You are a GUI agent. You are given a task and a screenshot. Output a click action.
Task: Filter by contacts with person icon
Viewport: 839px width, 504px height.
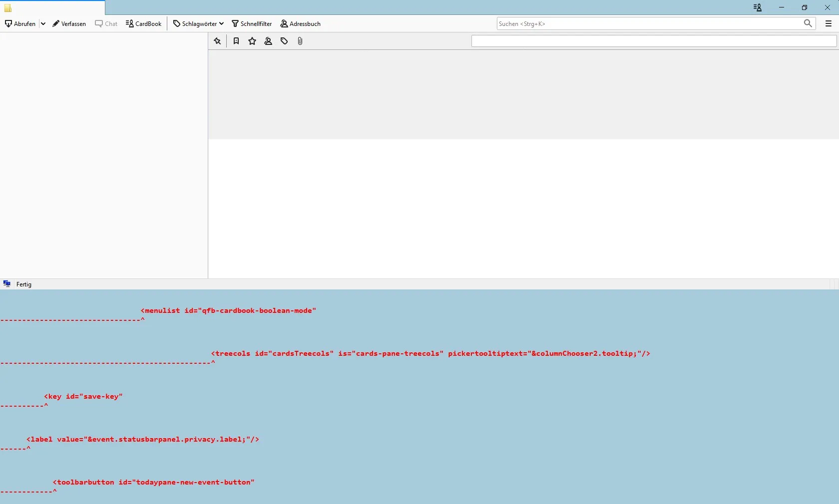[x=268, y=41]
